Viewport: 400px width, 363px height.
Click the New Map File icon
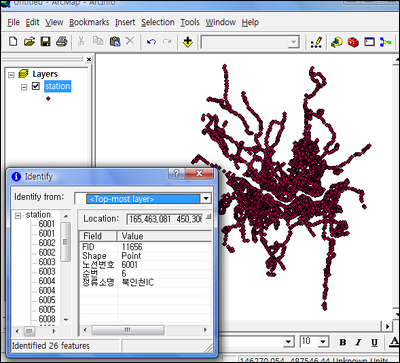click(13, 42)
